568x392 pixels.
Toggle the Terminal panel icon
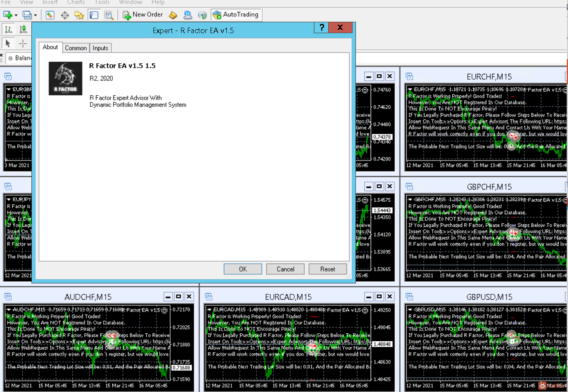[94, 15]
